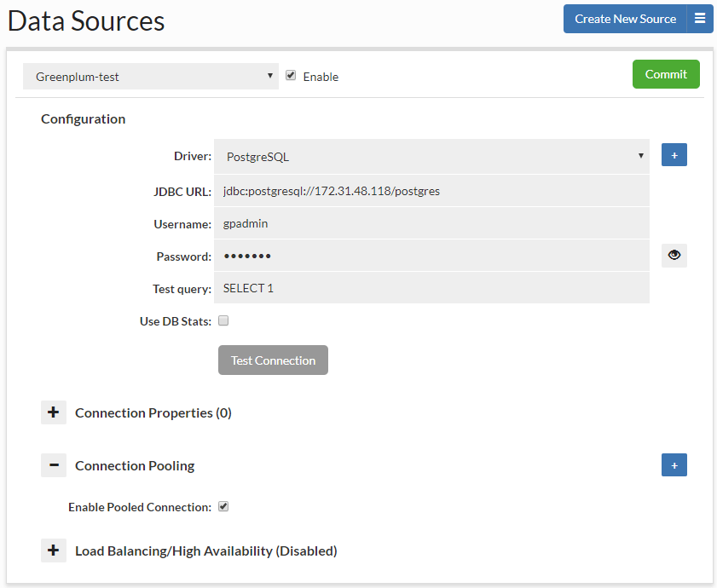Click into the JDBC URL field
This screenshot has height=588, width=717.
tap(431, 191)
